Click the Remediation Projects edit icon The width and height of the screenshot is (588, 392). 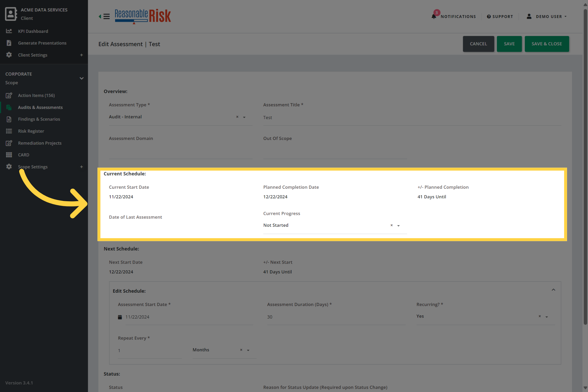[9, 143]
